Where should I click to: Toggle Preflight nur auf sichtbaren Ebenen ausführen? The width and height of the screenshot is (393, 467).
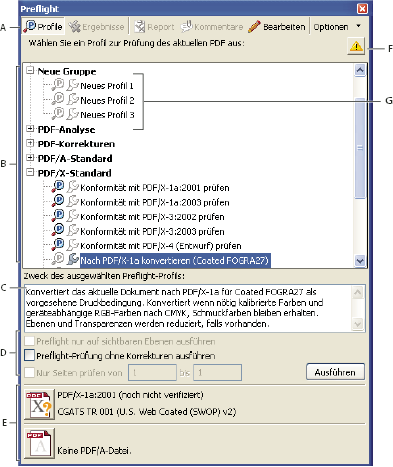pos(29,341)
